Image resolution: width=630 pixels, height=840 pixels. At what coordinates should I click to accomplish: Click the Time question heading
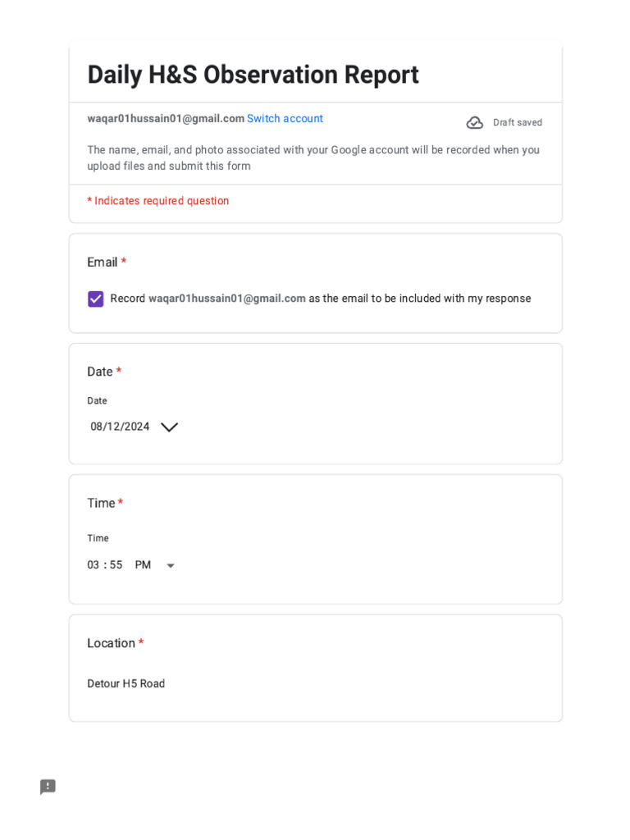point(102,503)
